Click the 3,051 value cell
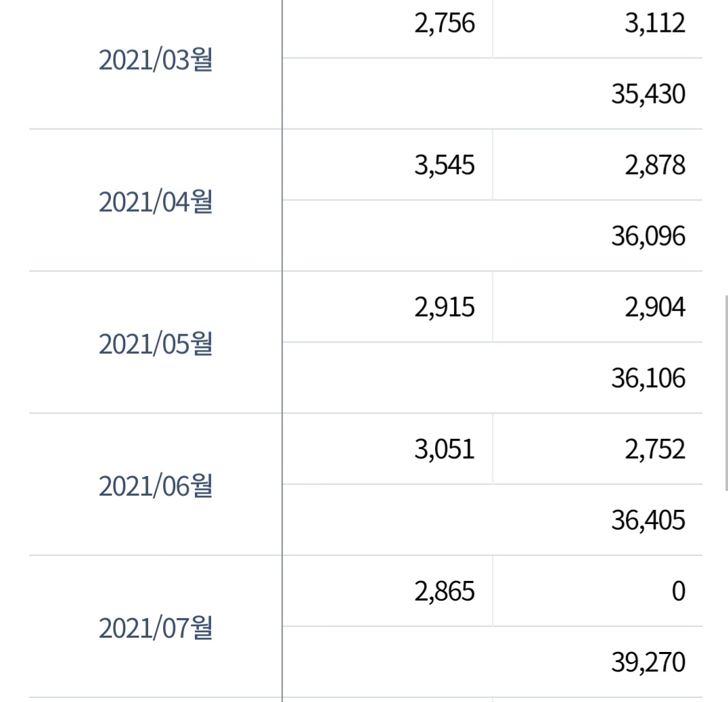Viewport: 728px width, 702px height. pyautogui.click(x=388, y=449)
